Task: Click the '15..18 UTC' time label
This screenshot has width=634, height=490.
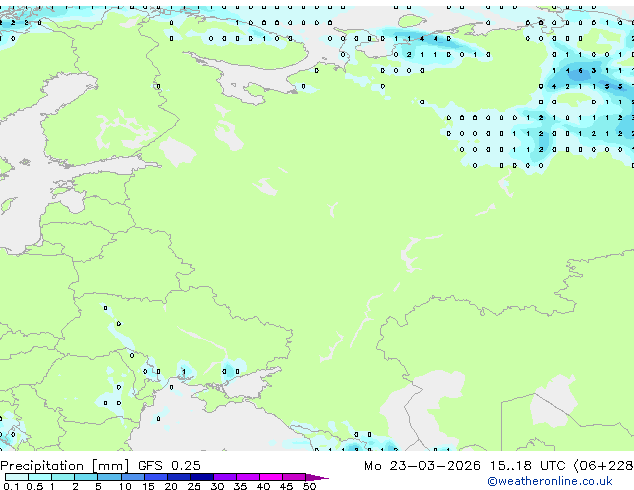Action: [x=527, y=466]
